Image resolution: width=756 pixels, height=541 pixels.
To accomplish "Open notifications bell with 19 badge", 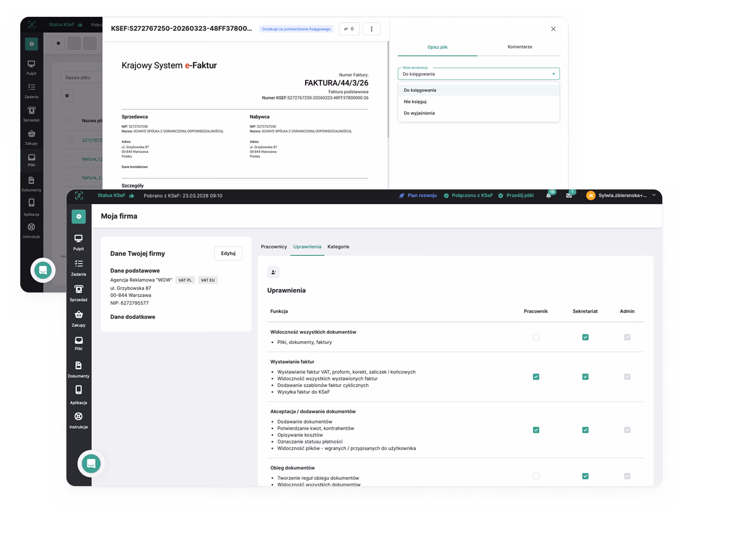I will (x=549, y=195).
